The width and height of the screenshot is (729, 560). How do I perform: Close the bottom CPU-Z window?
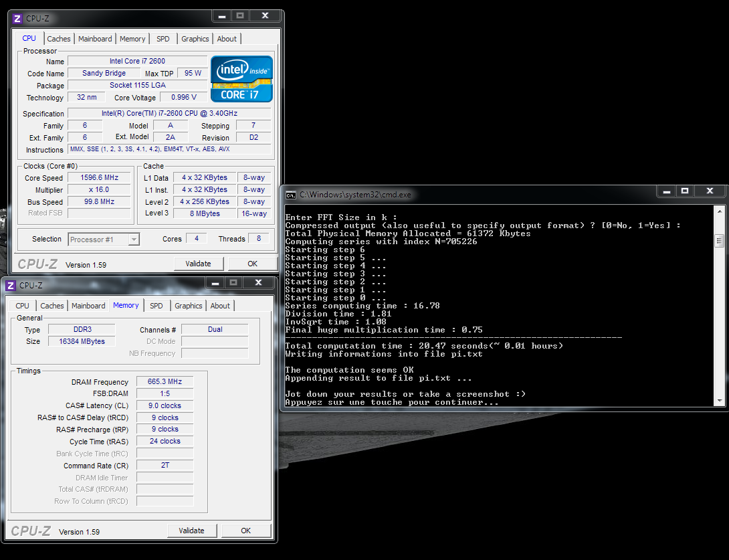pyautogui.click(x=259, y=283)
